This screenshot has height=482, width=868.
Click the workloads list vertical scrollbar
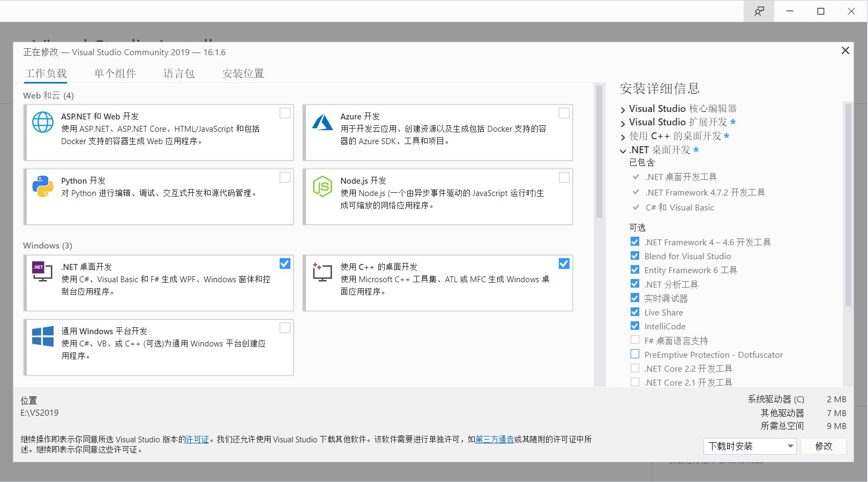pos(599,153)
